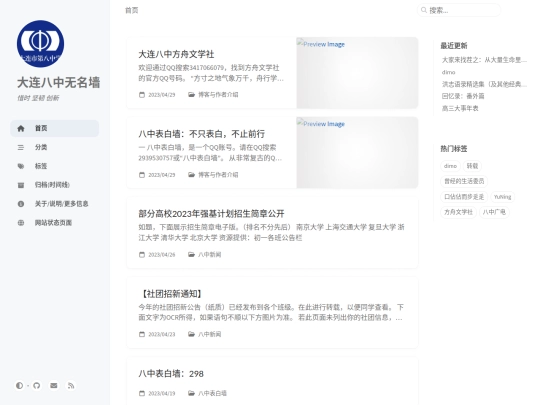The width and height of the screenshot is (540, 405).
Task: Open post 大连八中方舟文学社
Action: 176,54
